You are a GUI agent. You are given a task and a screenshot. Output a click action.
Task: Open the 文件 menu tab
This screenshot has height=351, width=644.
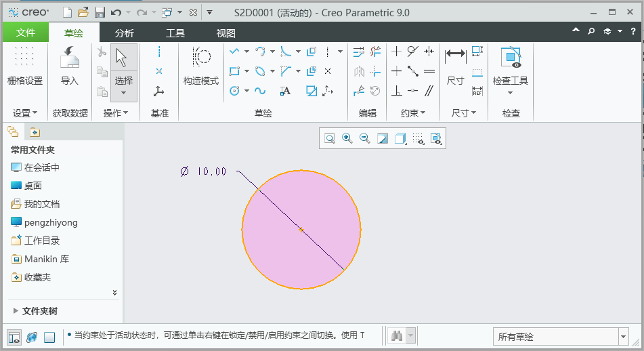pyautogui.click(x=26, y=33)
